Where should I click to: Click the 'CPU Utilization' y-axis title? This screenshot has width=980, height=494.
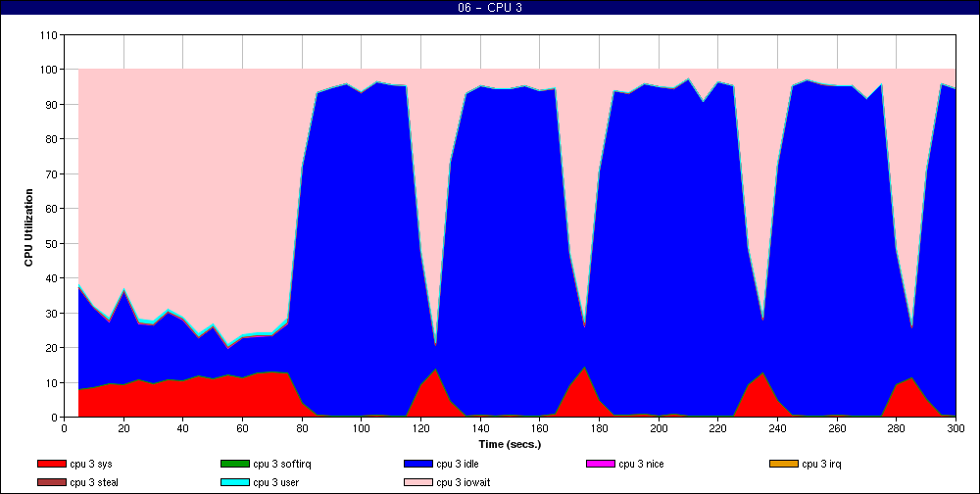click(28, 227)
